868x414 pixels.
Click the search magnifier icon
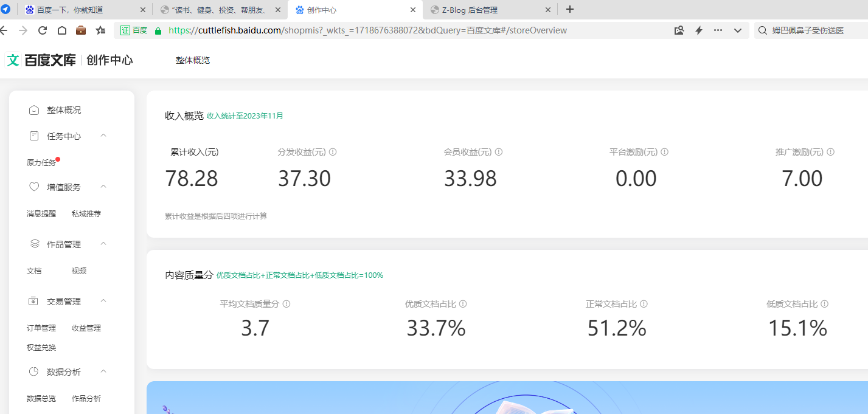763,30
